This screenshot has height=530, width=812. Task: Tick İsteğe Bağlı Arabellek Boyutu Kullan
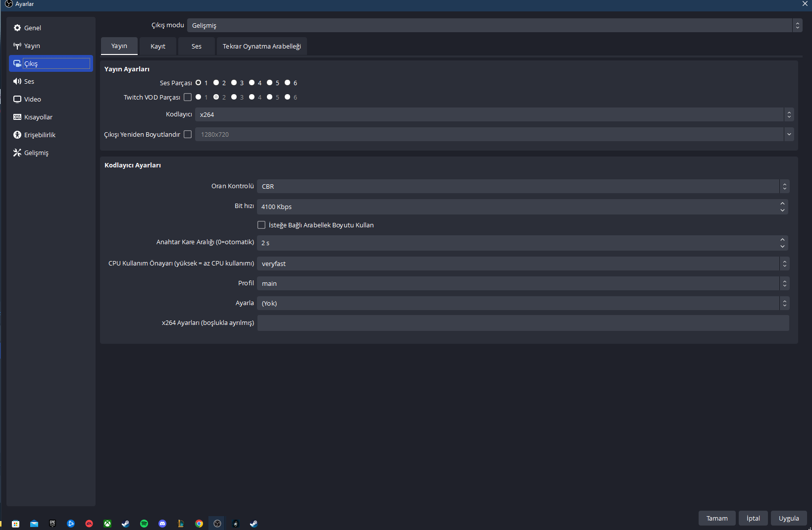click(261, 225)
